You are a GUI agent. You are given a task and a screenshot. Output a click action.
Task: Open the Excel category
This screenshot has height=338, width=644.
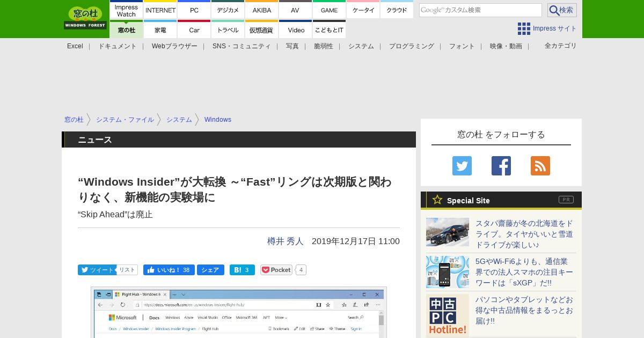point(75,46)
